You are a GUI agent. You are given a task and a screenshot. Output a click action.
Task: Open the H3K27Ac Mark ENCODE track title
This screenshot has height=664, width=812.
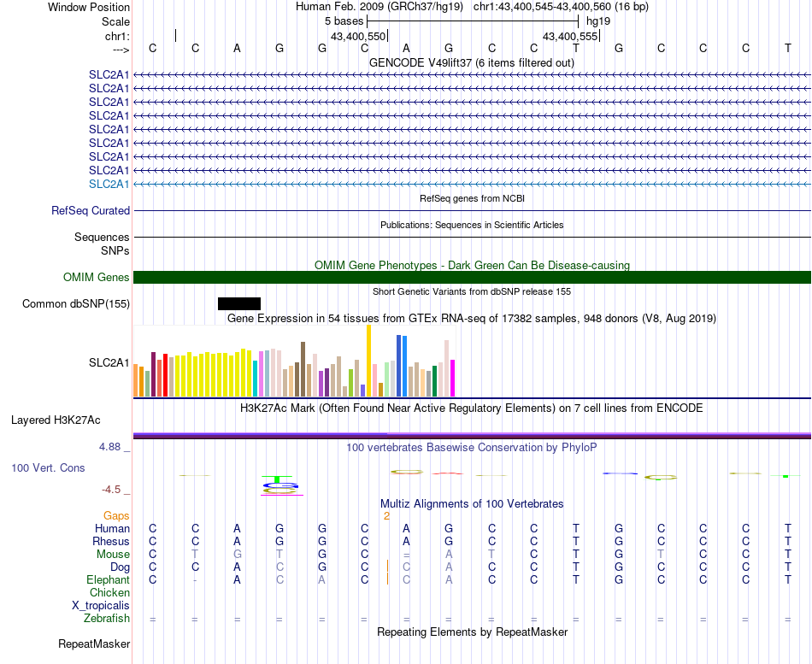click(472, 408)
